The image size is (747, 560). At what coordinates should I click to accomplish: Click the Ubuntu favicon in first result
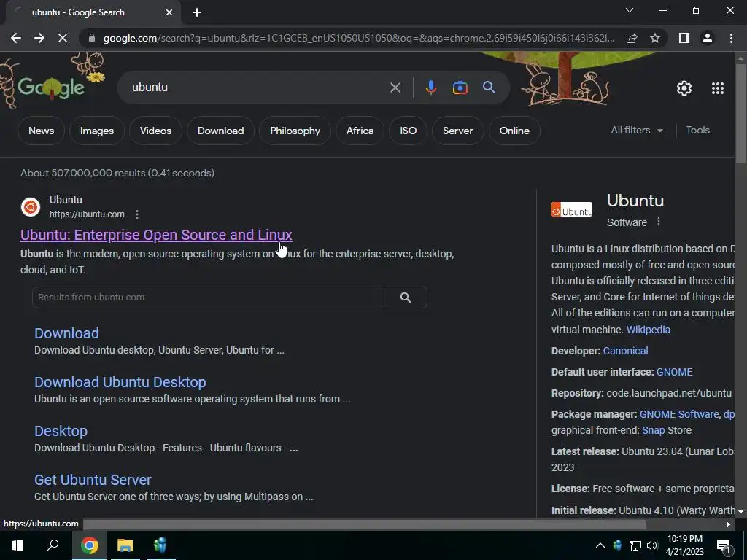pyautogui.click(x=31, y=207)
